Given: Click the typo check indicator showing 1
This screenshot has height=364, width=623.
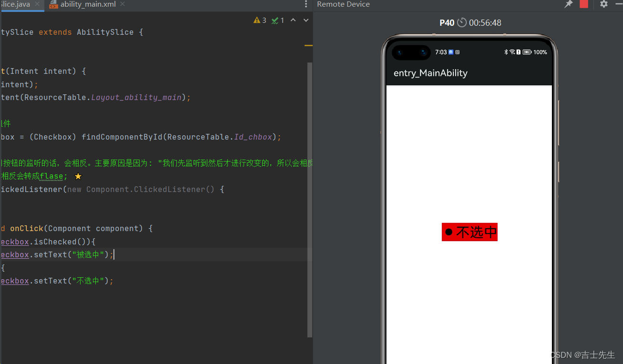Looking at the screenshot, I should coord(278,20).
